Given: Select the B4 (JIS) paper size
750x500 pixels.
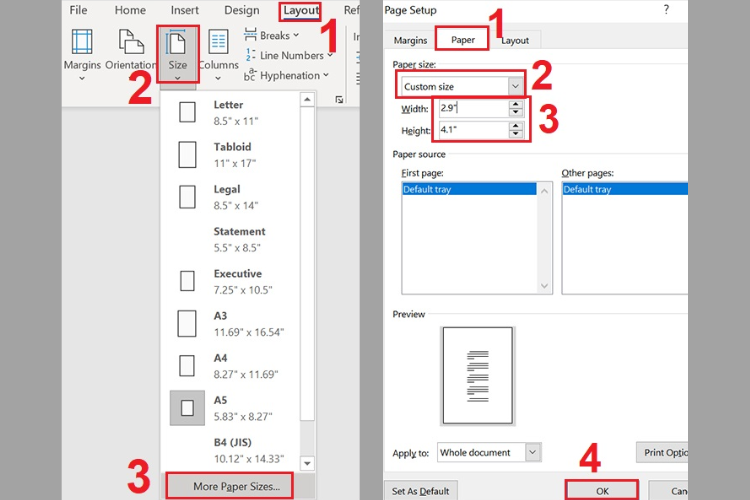Looking at the screenshot, I should (231, 450).
